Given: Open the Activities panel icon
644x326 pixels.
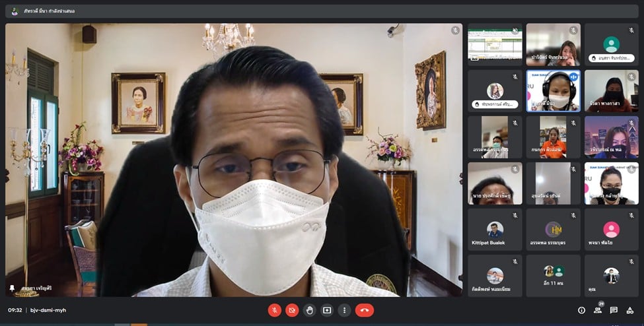Looking at the screenshot, I should (630, 310).
